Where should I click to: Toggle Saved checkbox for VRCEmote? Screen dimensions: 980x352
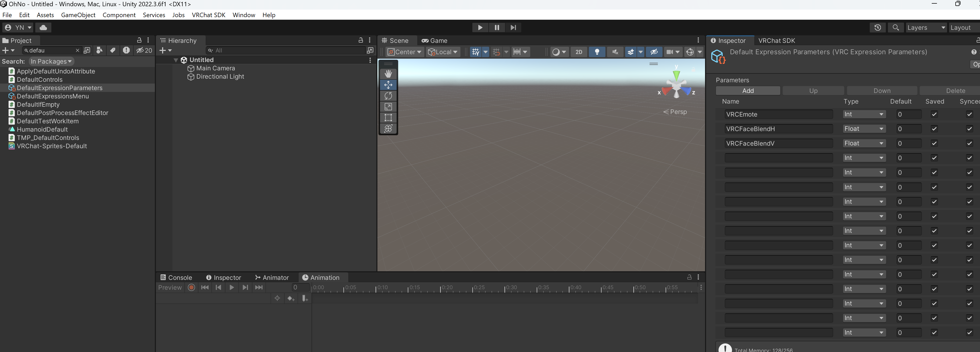[x=934, y=114]
